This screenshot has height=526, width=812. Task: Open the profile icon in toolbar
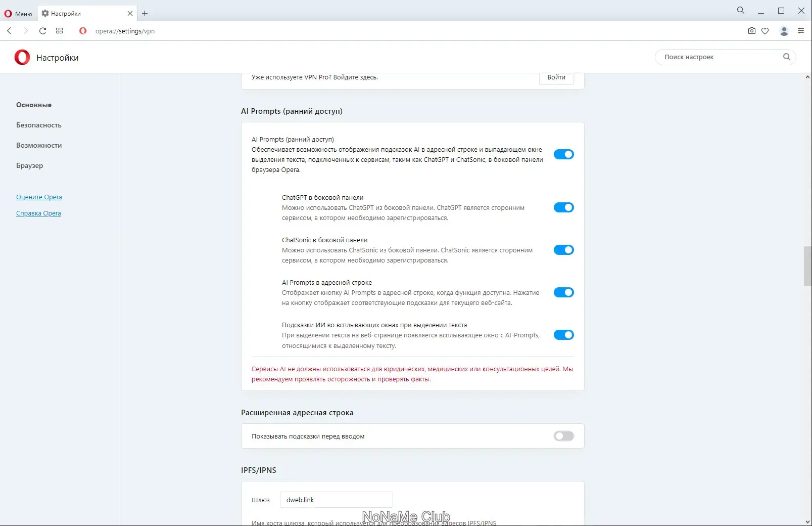[784, 31]
